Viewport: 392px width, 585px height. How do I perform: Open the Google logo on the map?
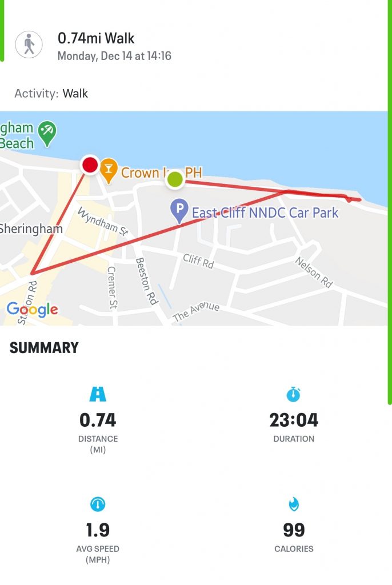coord(33,309)
